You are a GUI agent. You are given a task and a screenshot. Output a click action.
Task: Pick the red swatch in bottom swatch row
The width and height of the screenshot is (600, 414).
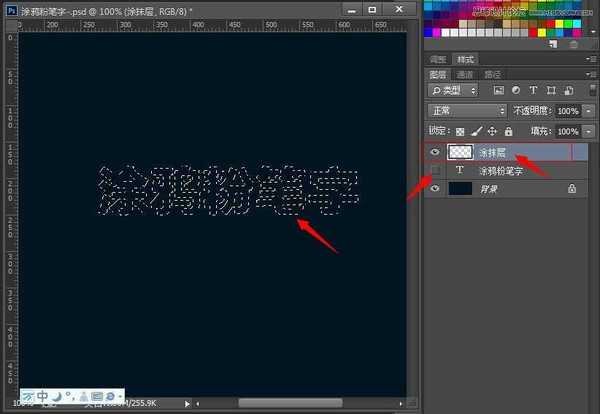pyautogui.click(x=533, y=33)
